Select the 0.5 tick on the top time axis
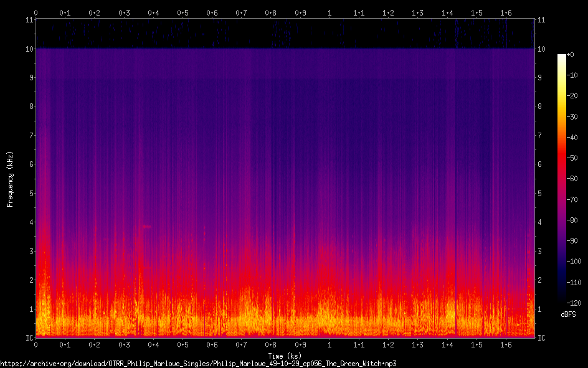 pyautogui.click(x=183, y=12)
